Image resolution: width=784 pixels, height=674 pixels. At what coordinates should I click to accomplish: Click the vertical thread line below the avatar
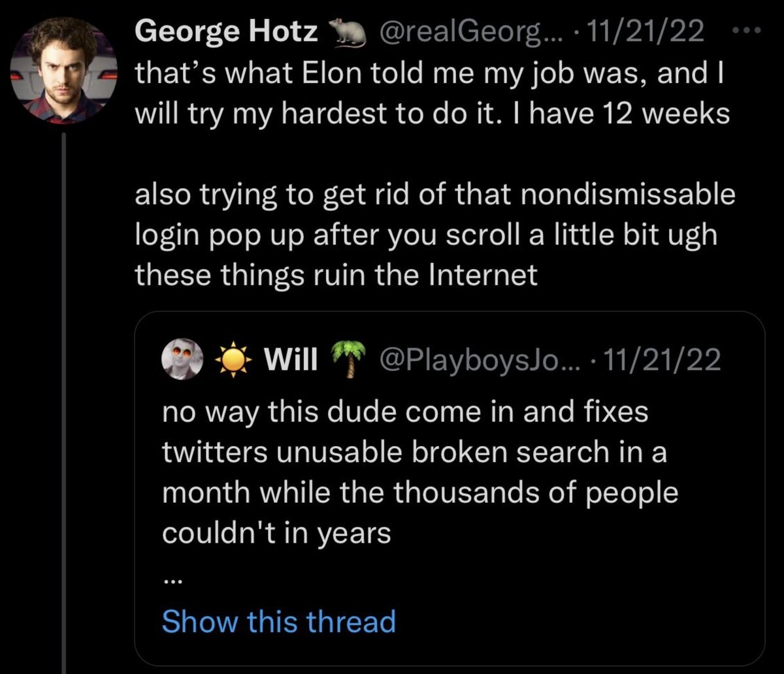(x=65, y=392)
